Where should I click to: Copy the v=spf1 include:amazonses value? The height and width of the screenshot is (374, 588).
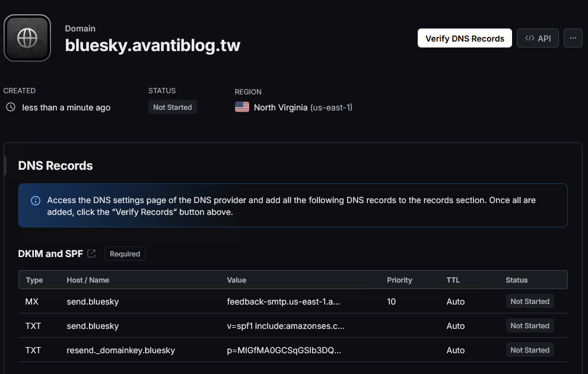(x=286, y=326)
